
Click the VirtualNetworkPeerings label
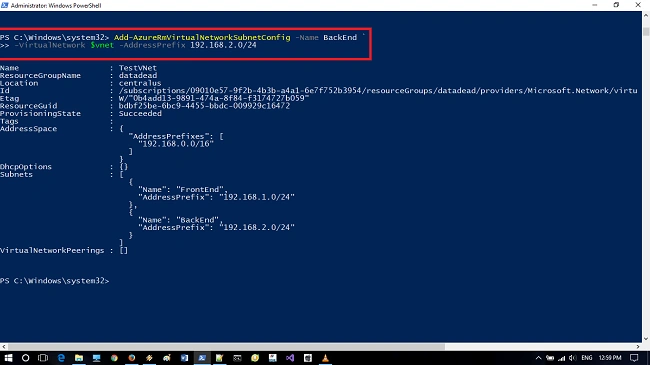(52, 250)
